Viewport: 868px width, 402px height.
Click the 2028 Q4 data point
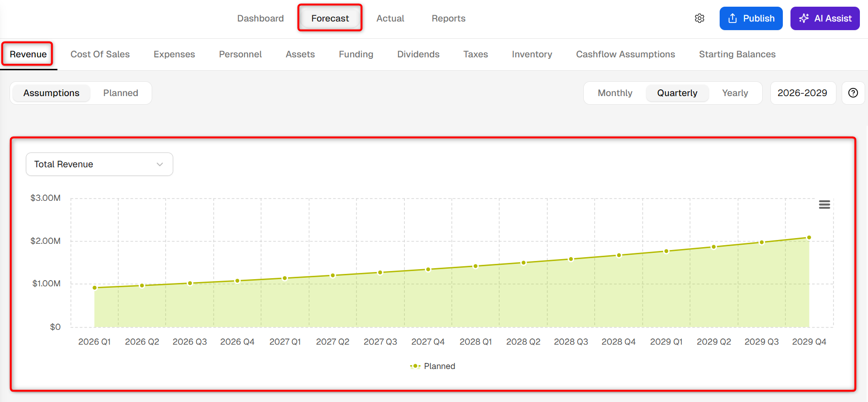pyautogui.click(x=619, y=255)
